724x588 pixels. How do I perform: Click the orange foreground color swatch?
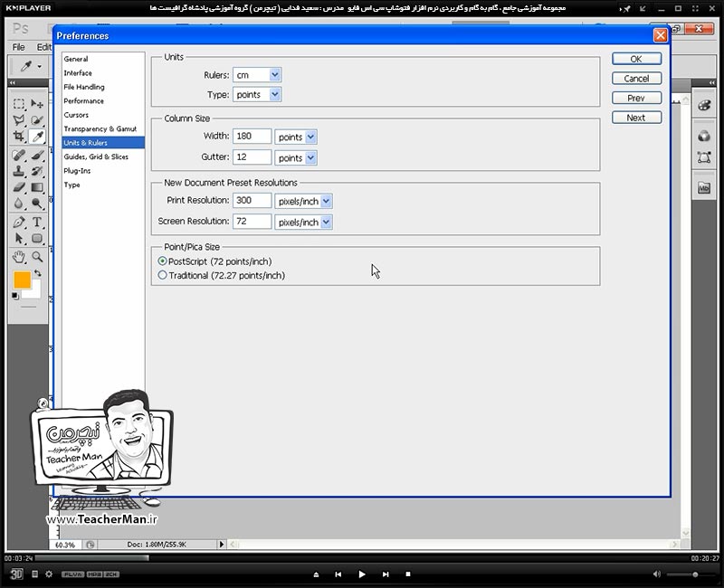(x=22, y=280)
